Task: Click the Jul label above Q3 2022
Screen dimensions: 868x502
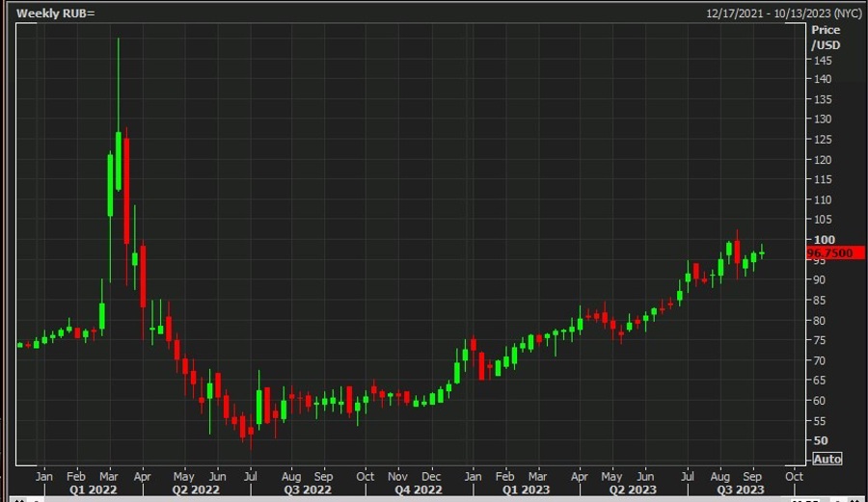Action: click(x=251, y=477)
